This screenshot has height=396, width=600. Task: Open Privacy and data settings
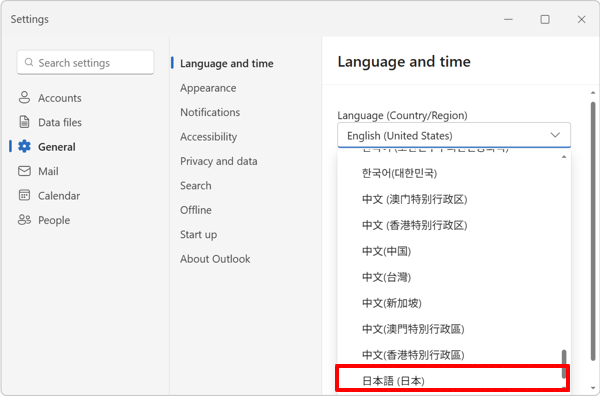[218, 161]
